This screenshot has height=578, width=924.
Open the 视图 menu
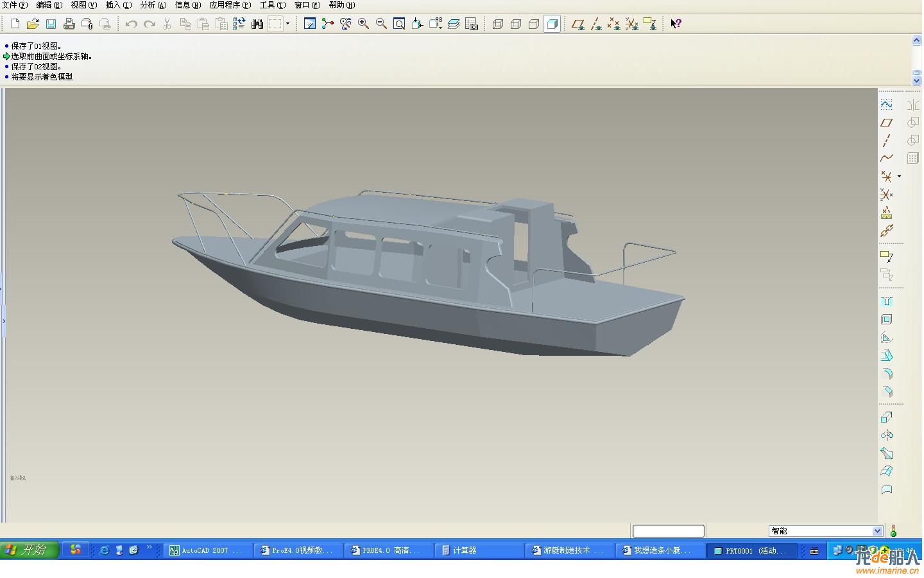(83, 5)
